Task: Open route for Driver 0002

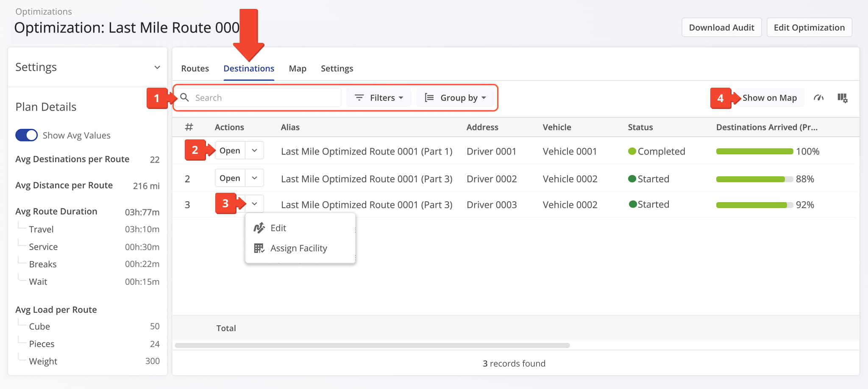Action: click(x=230, y=178)
